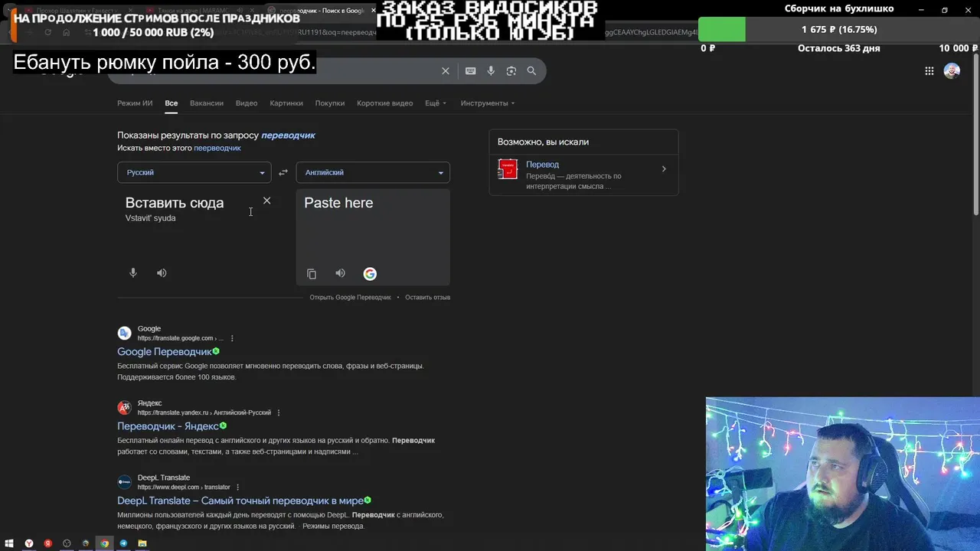Click the DeepL favicon in third result
Image resolution: width=980 pixels, height=551 pixels.
tap(124, 482)
